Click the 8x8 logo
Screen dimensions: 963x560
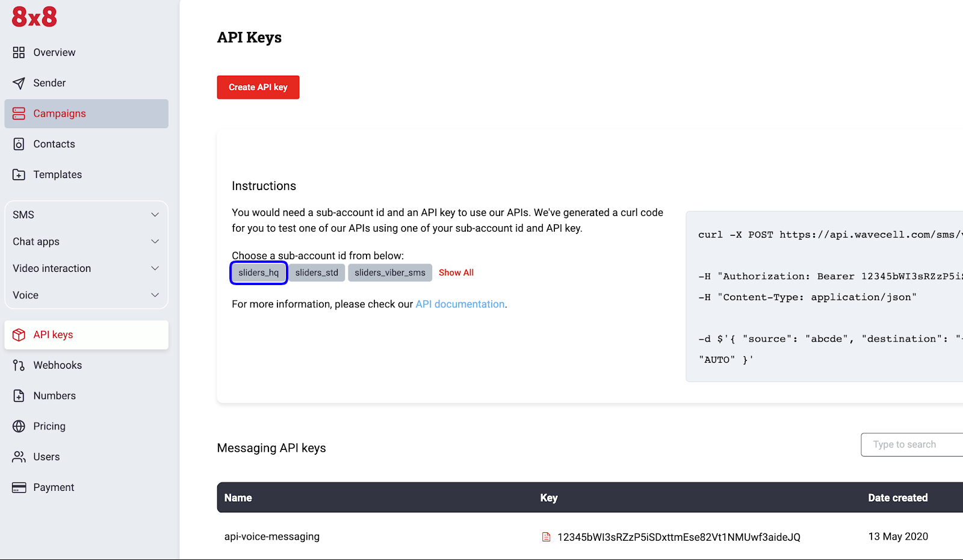tap(34, 17)
